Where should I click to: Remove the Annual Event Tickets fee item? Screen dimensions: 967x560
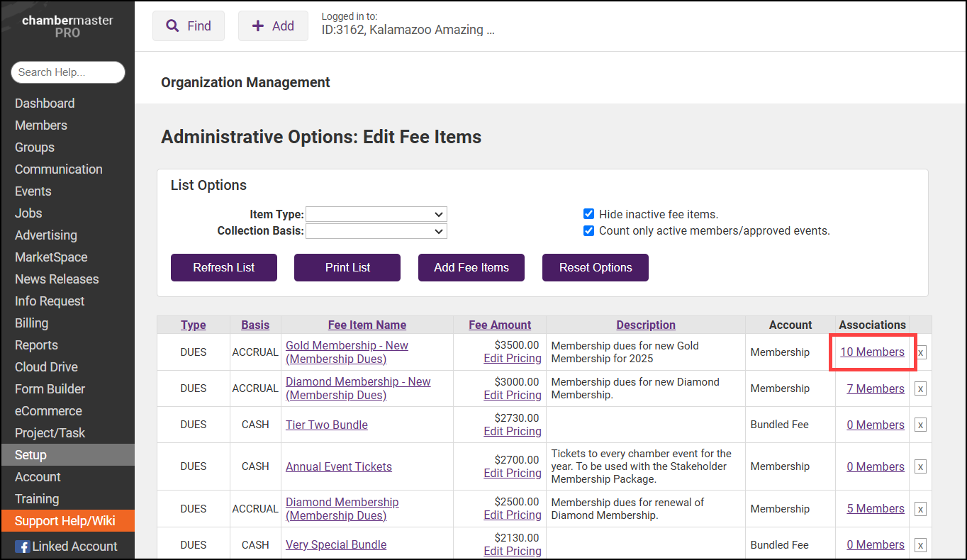point(920,466)
